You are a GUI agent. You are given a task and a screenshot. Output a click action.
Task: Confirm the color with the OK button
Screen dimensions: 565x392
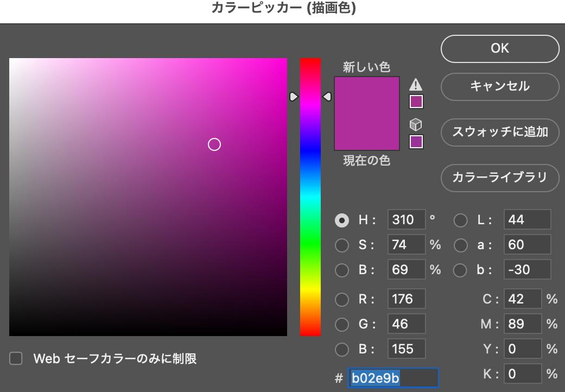point(500,49)
